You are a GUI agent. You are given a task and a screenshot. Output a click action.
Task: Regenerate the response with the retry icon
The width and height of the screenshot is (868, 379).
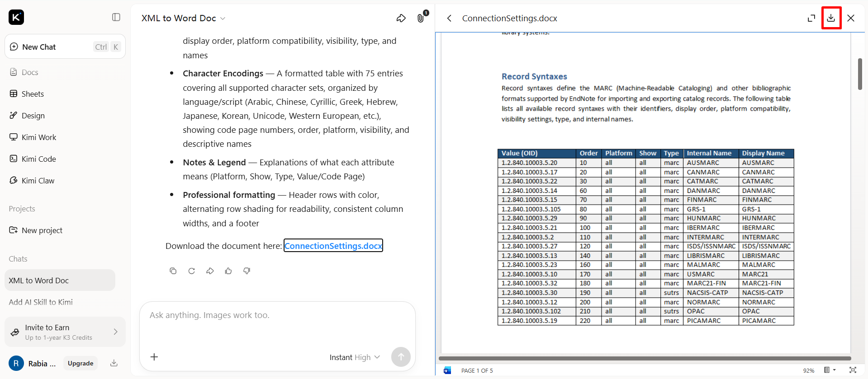tap(191, 271)
